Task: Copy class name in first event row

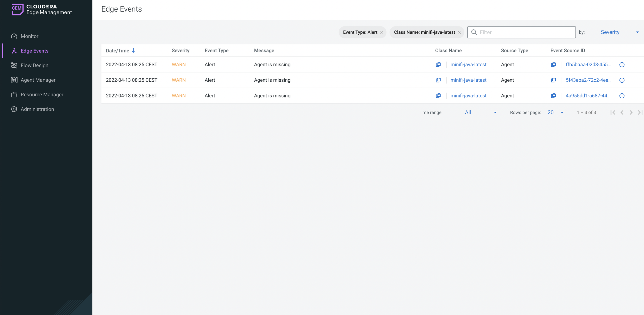Action: pyautogui.click(x=438, y=64)
